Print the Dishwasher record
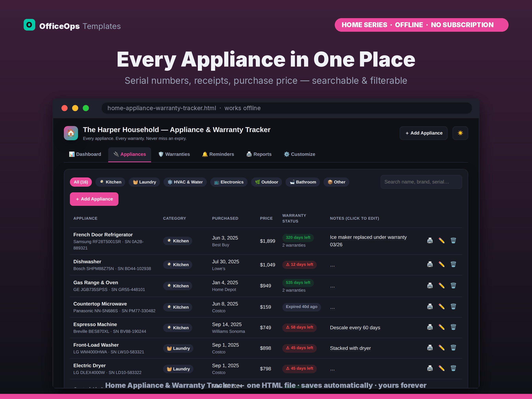Screen dimensions: 532x399 [430, 264]
